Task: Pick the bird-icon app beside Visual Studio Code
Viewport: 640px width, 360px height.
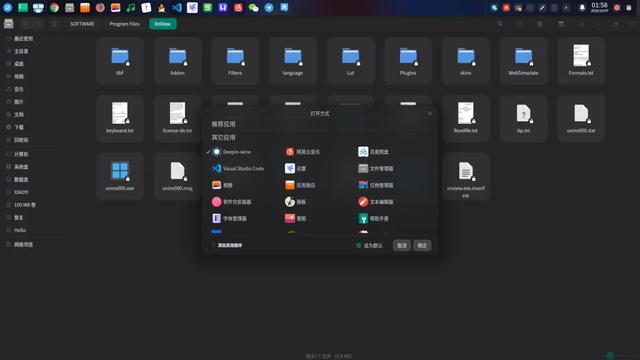Action: tap(296, 169)
